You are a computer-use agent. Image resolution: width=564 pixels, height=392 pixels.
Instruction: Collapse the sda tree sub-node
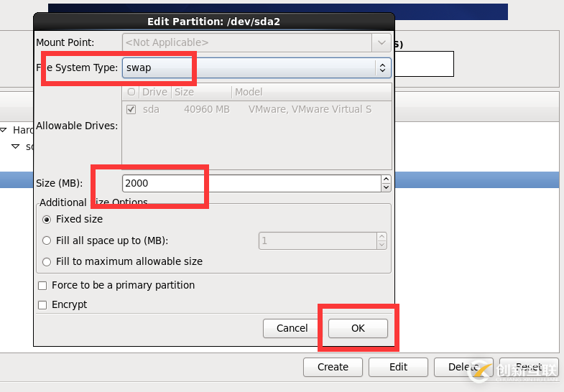pos(16,146)
